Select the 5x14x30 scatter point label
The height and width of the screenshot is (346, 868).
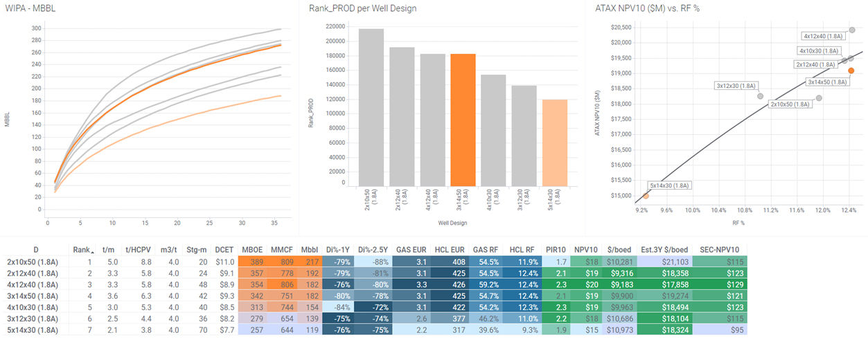(670, 185)
